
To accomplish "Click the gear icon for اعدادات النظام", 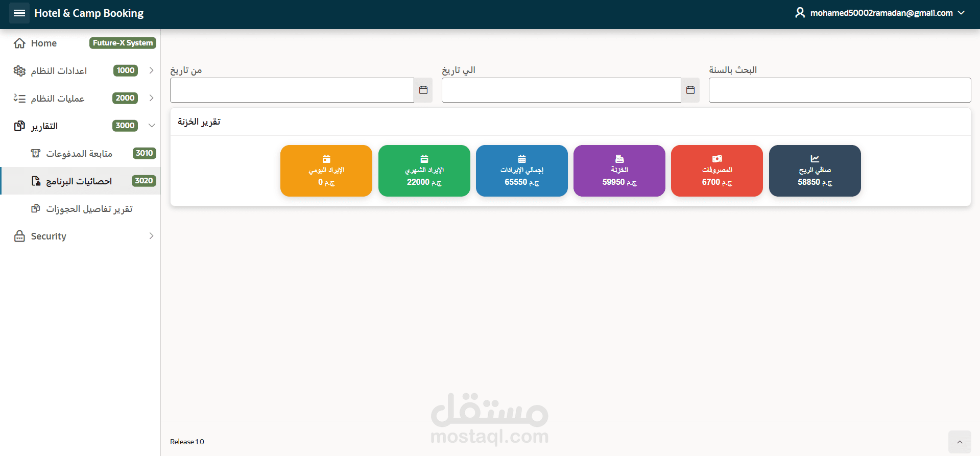I will click(x=19, y=71).
